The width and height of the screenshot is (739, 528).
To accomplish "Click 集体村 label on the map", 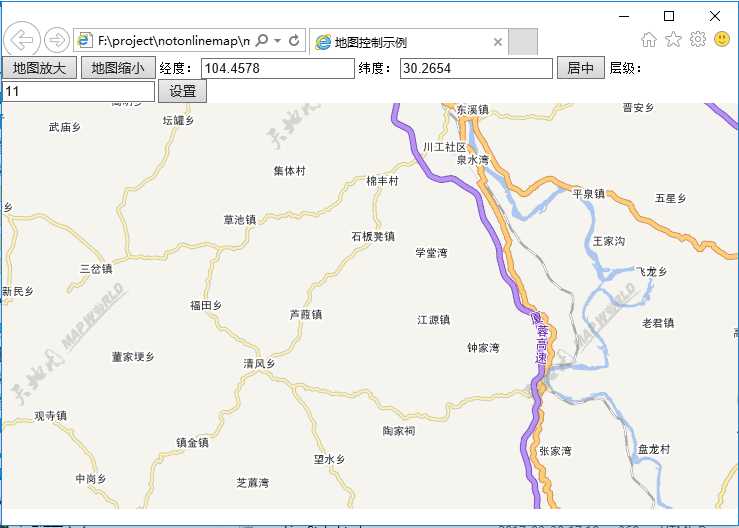I will click(x=289, y=171).
